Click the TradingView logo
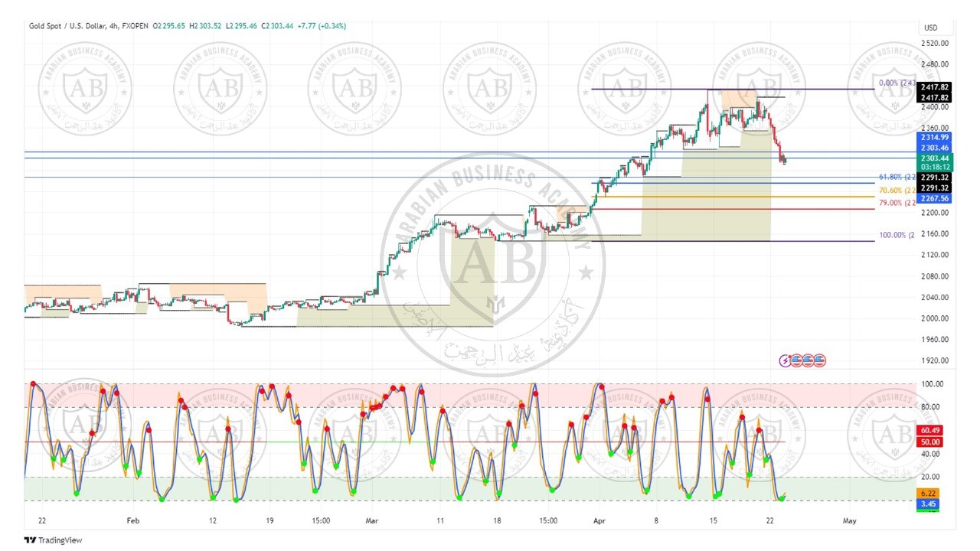This screenshot has width=980, height=551. [53, 540]
